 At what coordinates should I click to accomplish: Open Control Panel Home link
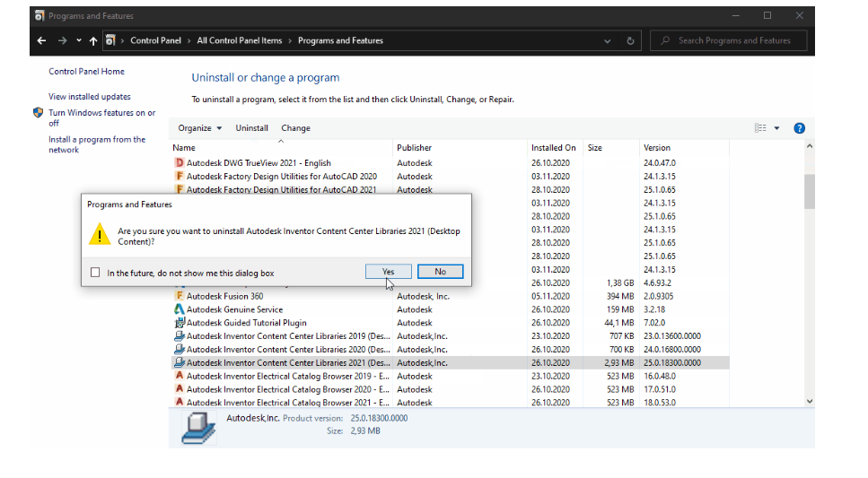86,72
